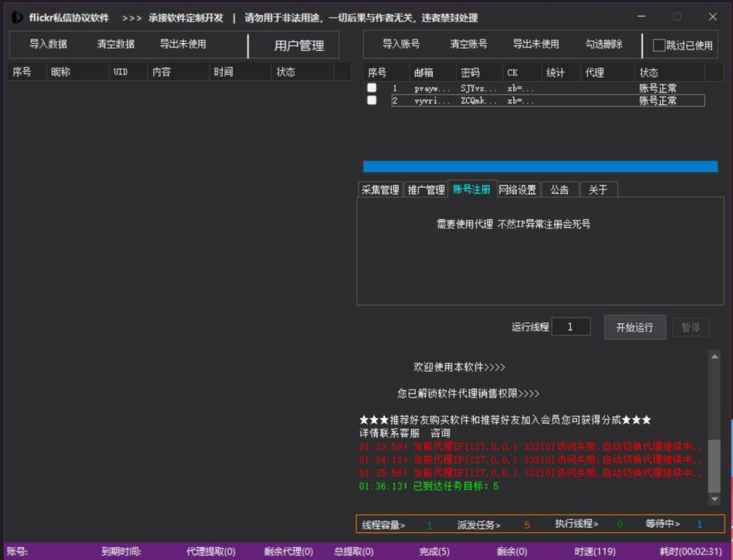Click the flickr app logo icon
733x560 pixels.
(x=17, y=17)
